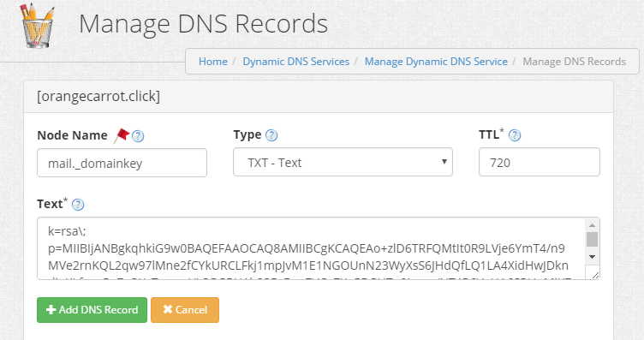The image size is (644, 340).
Task: Open Manage Dynamic DNS Service breadcrumb
Action: (x=436, y=62)
